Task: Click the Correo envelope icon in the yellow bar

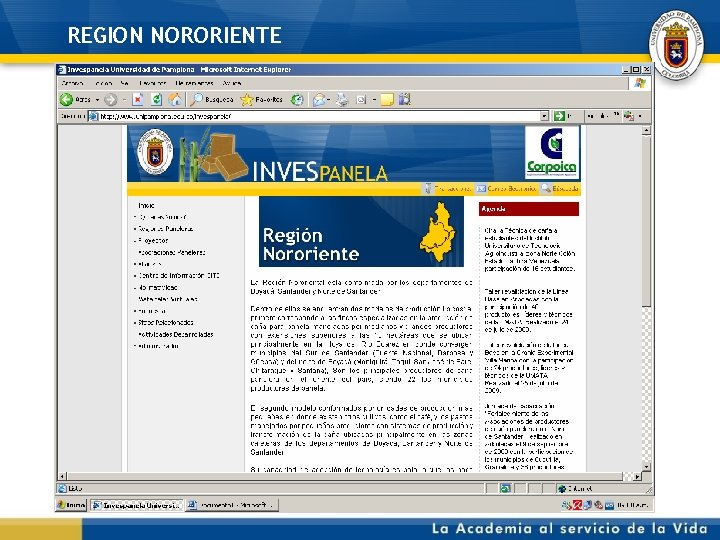Action: tap(480, 188)
